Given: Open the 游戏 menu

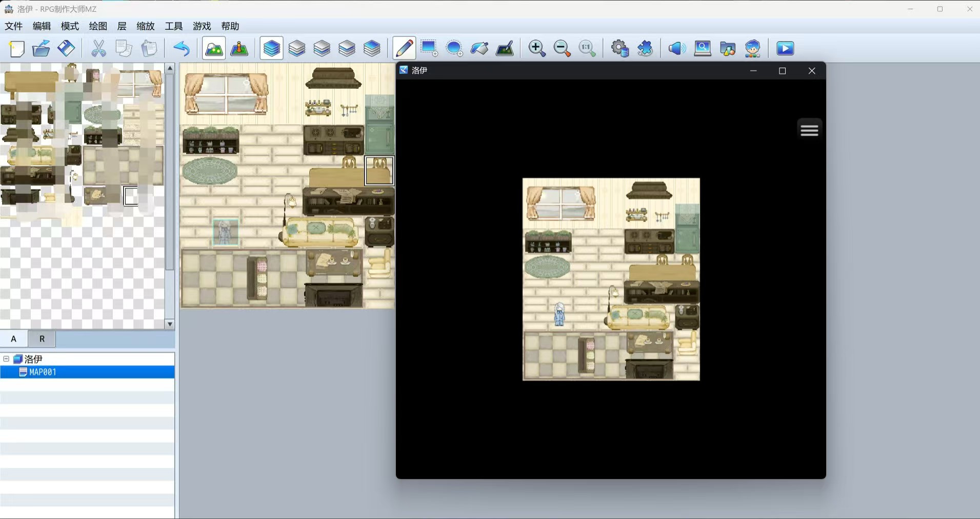Looking at the screenshot, I should 202,26.
